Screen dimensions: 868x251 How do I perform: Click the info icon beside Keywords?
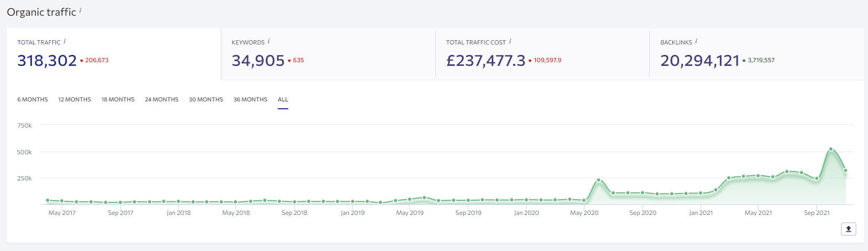tap(268, 41)
